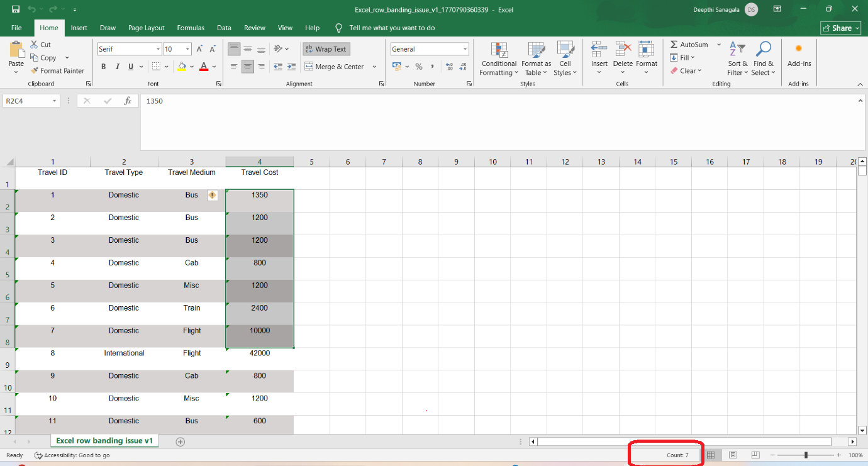Decrease font size with smaller A icon
868x466 pixels.
click(x=213, y=49)
